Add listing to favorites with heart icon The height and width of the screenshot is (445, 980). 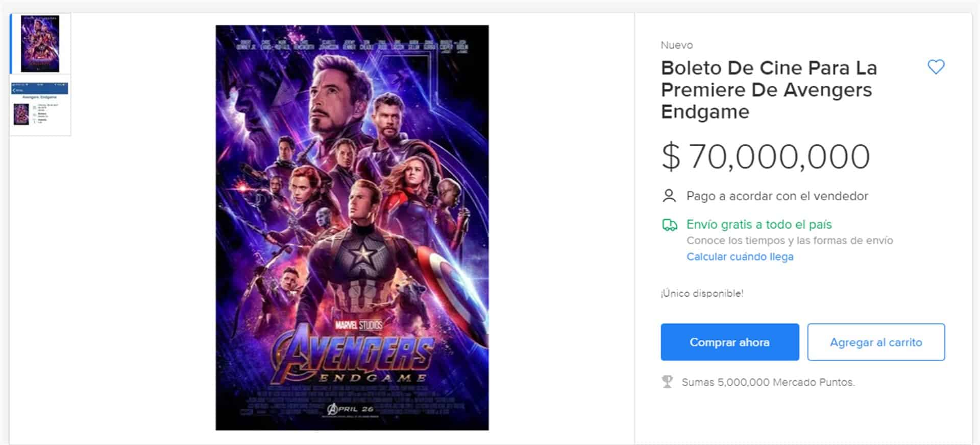936,67
